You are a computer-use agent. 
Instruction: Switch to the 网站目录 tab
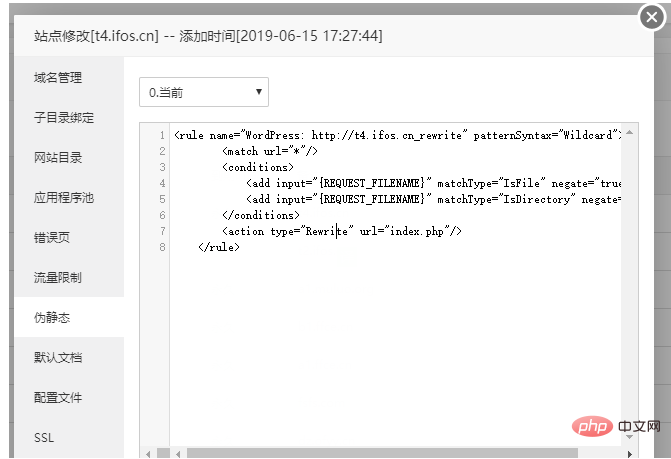tap(58, 158)
